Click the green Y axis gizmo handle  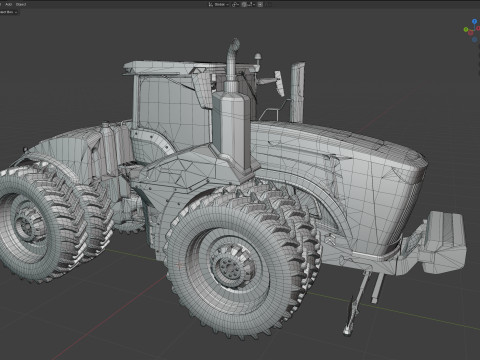(x=466, y=30)
